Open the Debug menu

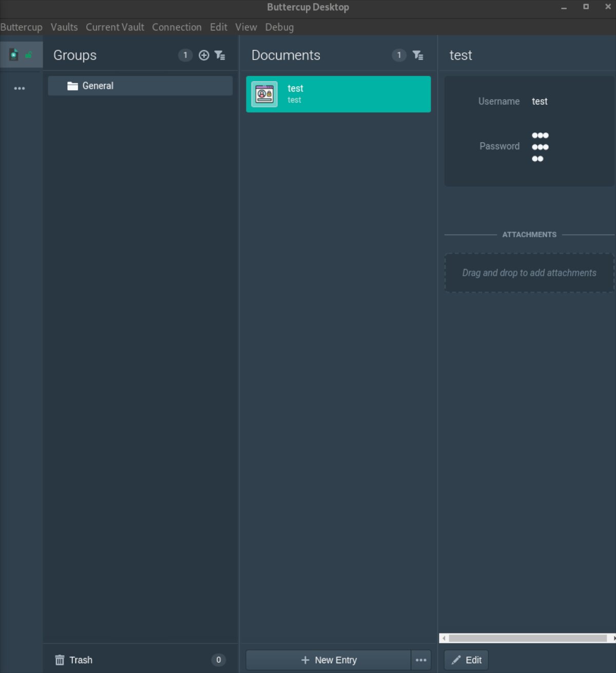point(279,27)
